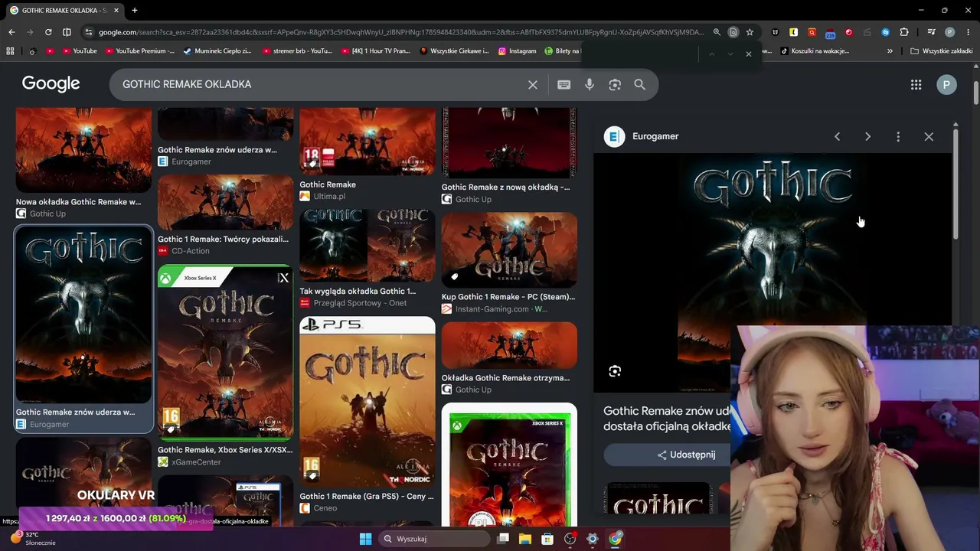The image size is (980, 551).
Task: Open the Google apps grid
Action: coord(916,85)
